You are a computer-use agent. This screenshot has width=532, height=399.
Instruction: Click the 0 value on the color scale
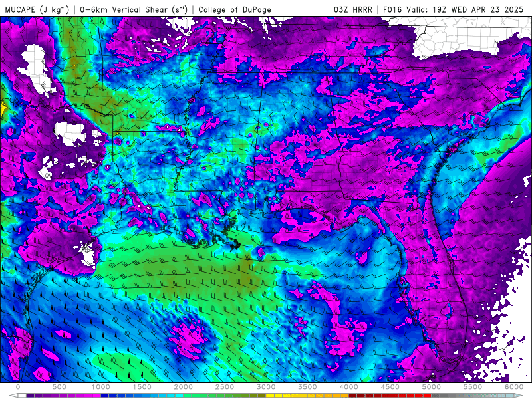[x=18, y=387]
